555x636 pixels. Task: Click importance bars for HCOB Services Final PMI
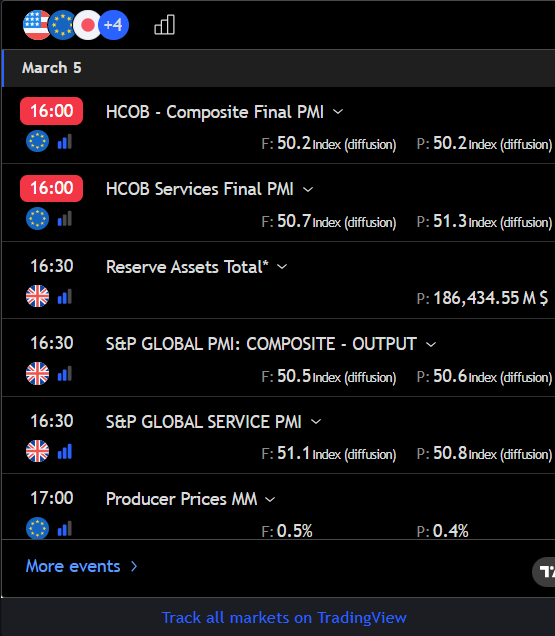pos(65,219)
